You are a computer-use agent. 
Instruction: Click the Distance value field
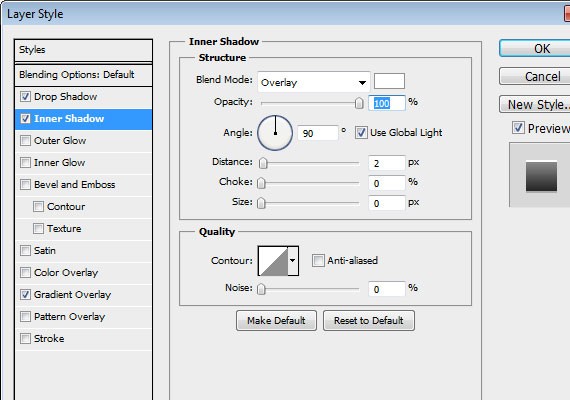386,163
